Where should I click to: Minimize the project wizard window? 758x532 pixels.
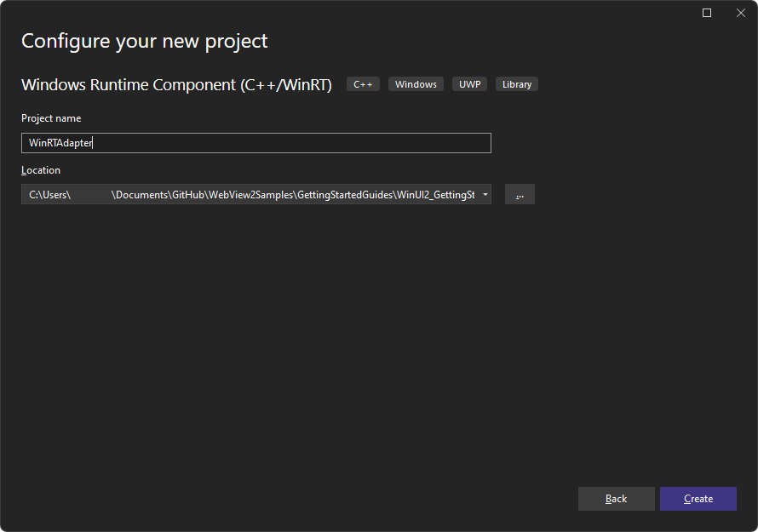pyautogui.click(x=707, y=13)
